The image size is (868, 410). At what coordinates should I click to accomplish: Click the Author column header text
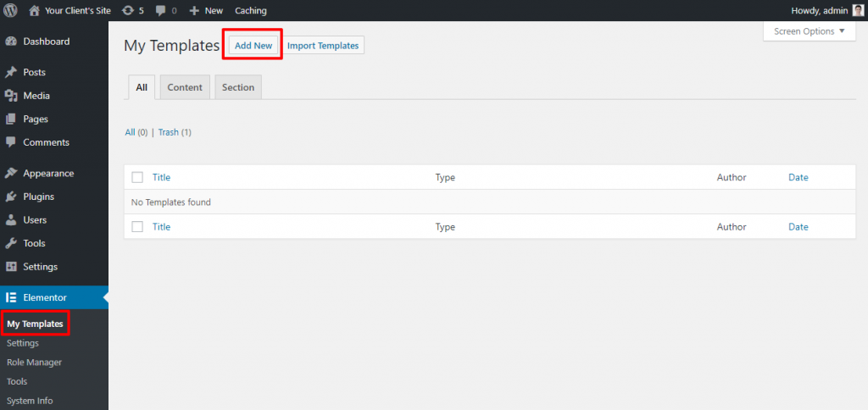[732, 178]
